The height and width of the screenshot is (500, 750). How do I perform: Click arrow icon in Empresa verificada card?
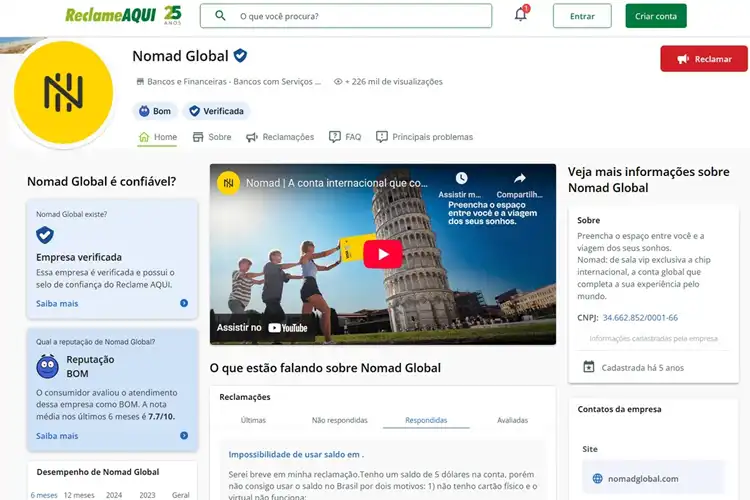184,303
